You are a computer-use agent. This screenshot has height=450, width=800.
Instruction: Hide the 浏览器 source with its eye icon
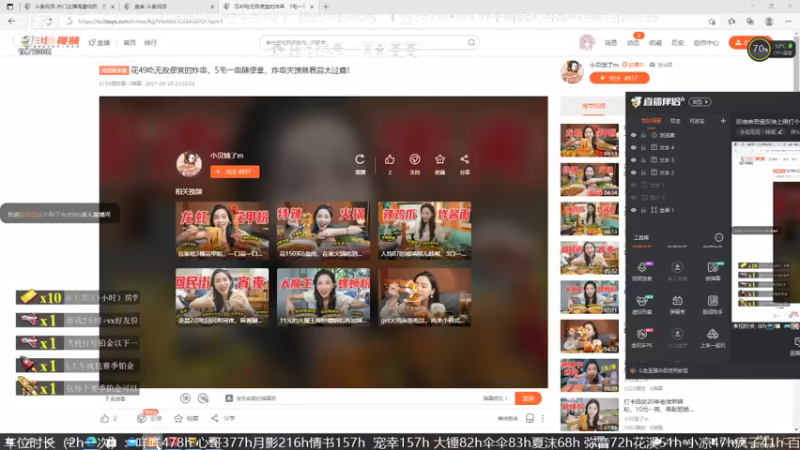click(x=634, y=135)
